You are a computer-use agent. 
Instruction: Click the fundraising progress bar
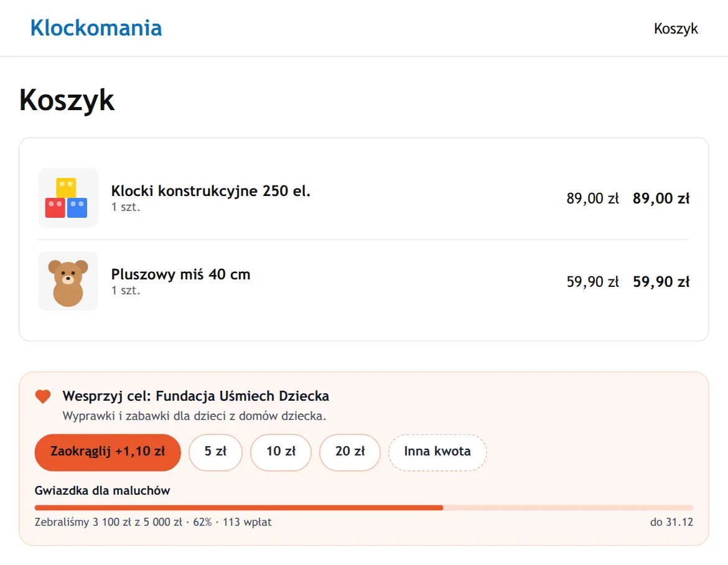[364, 507]
